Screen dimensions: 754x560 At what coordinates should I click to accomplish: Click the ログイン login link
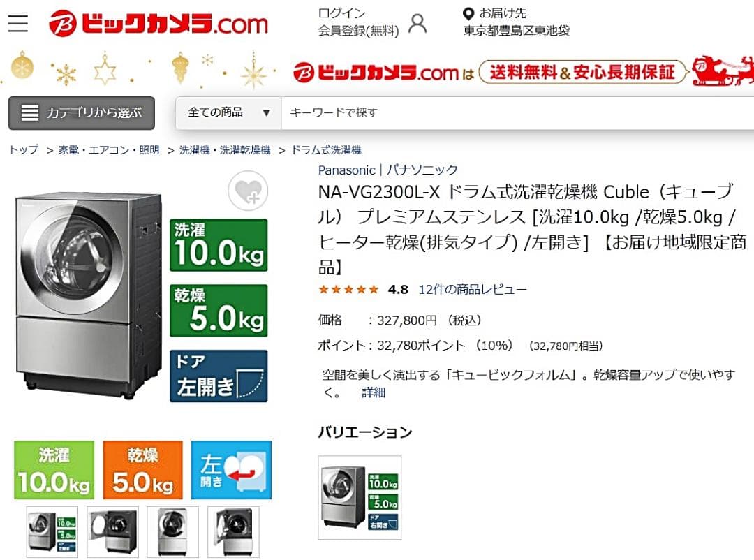point(341,13)
